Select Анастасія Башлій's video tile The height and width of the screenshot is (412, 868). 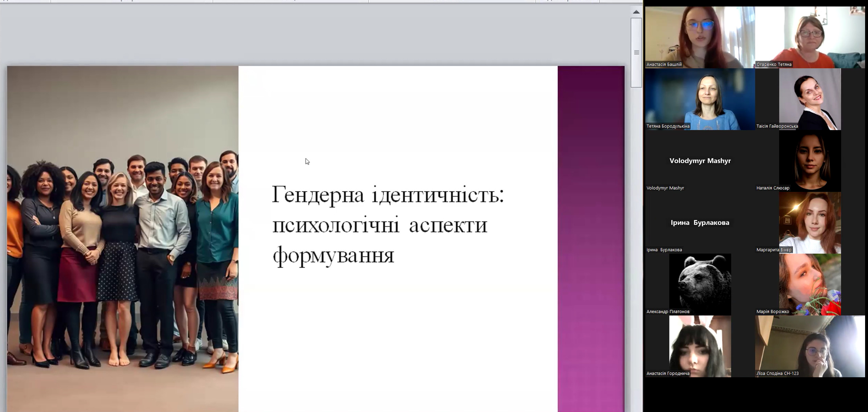[700, 37]
